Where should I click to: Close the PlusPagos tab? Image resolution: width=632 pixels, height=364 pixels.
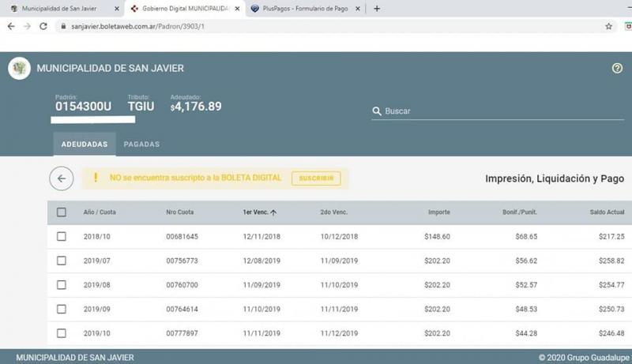tap(358, 9)
